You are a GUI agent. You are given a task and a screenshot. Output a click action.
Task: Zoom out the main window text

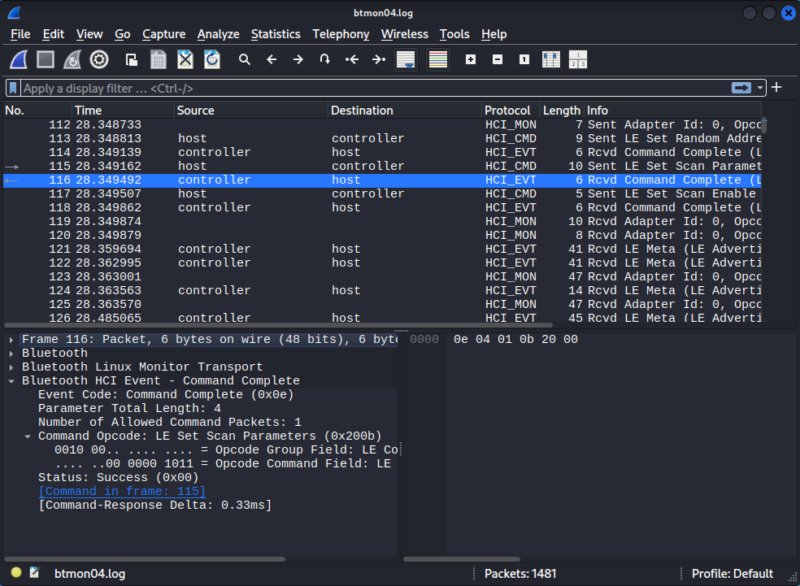(497, 60)
